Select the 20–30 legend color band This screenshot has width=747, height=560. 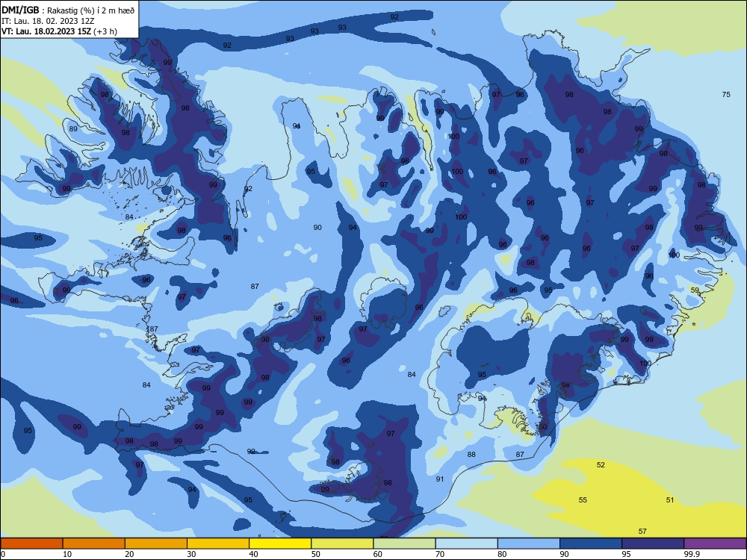coord(156,544)
